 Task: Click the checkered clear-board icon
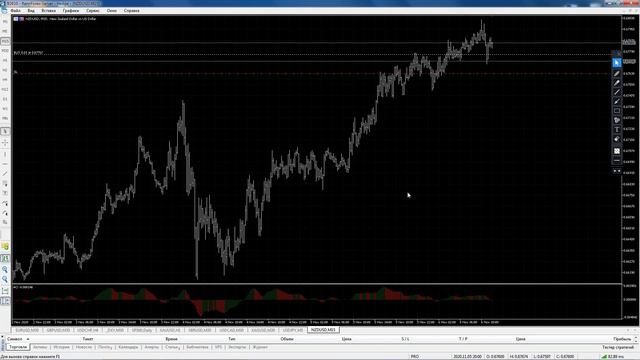point(617,151)
